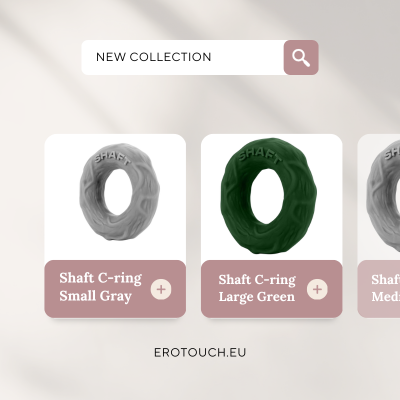Image resolution: width=400 pixels, height=400 pixels.
Task: Select the pink footer of the gray ring card
Action: 115,289
